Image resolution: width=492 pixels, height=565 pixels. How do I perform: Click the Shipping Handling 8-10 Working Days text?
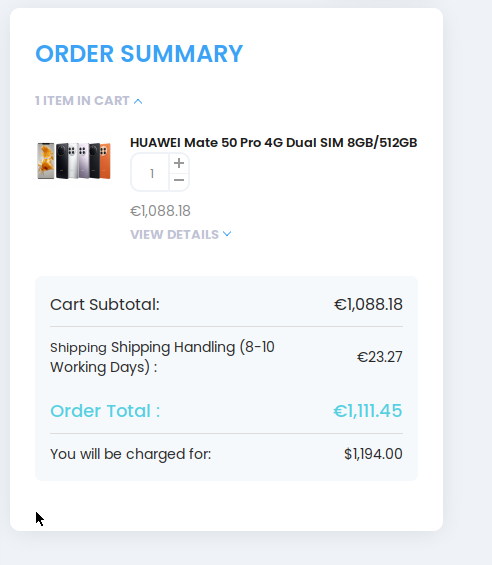coord(162,357)
